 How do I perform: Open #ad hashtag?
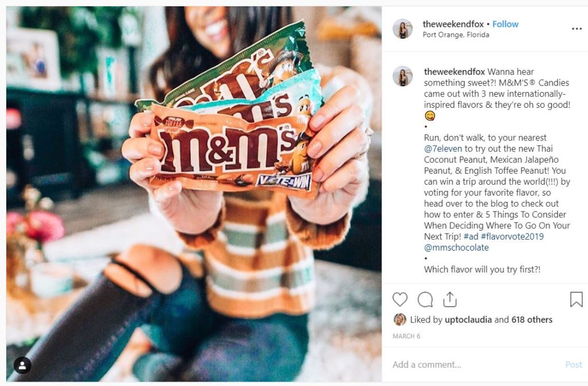pos(471,237)
